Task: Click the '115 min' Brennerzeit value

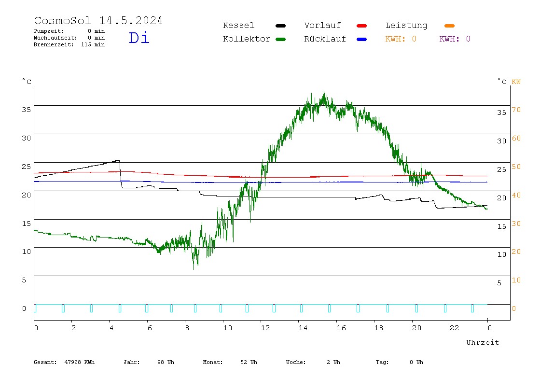Action: point(93,44)
